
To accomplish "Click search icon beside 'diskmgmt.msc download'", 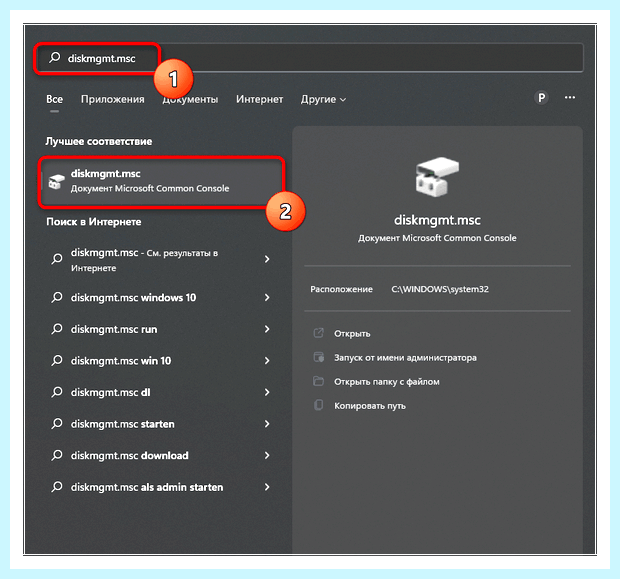I will (x=57, y=456).
